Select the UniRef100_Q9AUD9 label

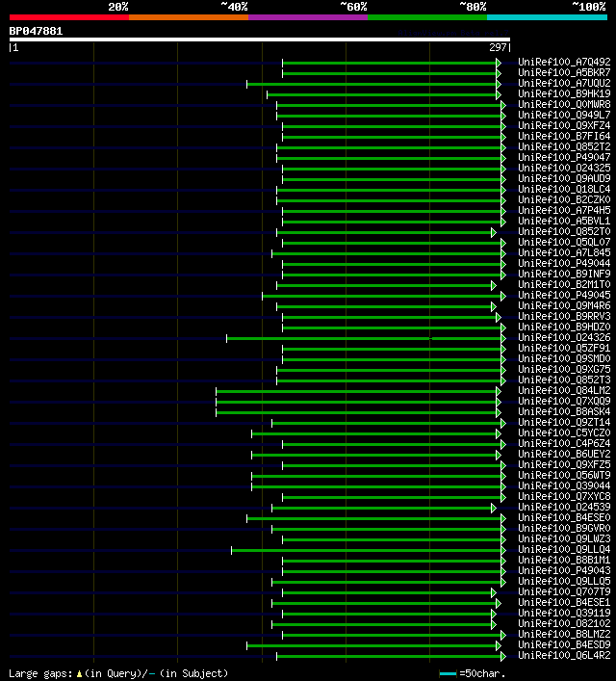coord(564,178)
